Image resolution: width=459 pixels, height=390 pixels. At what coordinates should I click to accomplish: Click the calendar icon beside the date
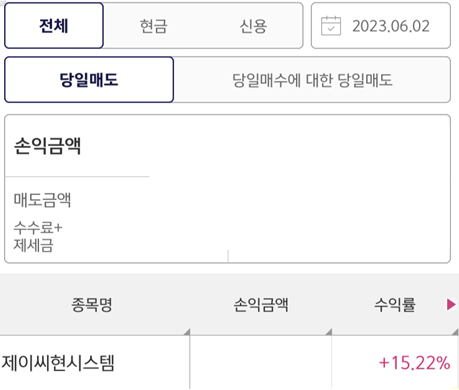(x=331, y=26)
